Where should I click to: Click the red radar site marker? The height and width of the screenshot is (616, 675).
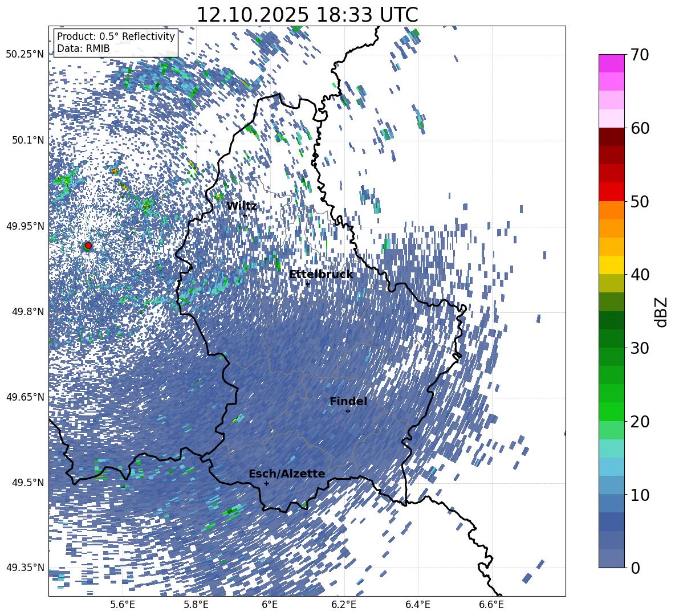click(x=88, y=246)
